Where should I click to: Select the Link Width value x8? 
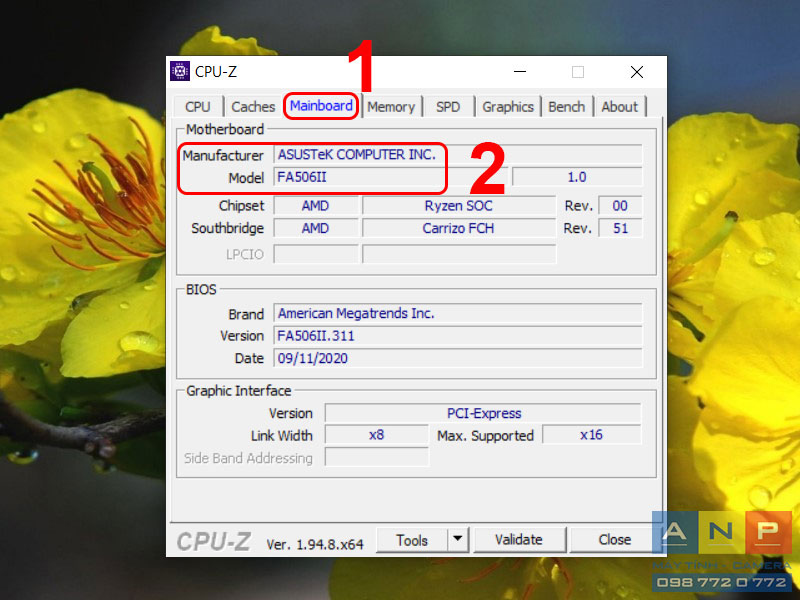click(377, 435)
